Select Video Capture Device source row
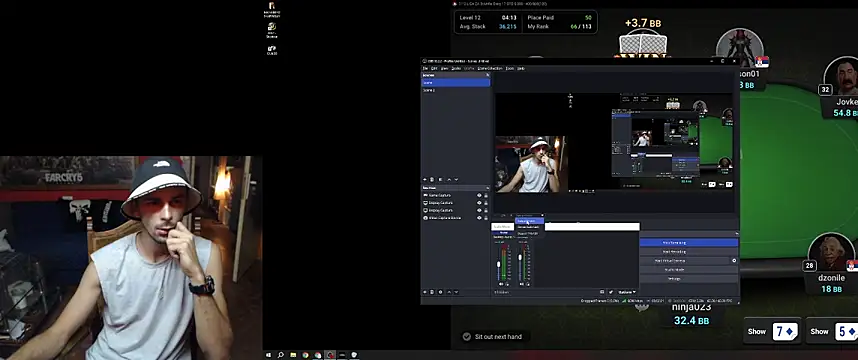 [x=455, y=218]
